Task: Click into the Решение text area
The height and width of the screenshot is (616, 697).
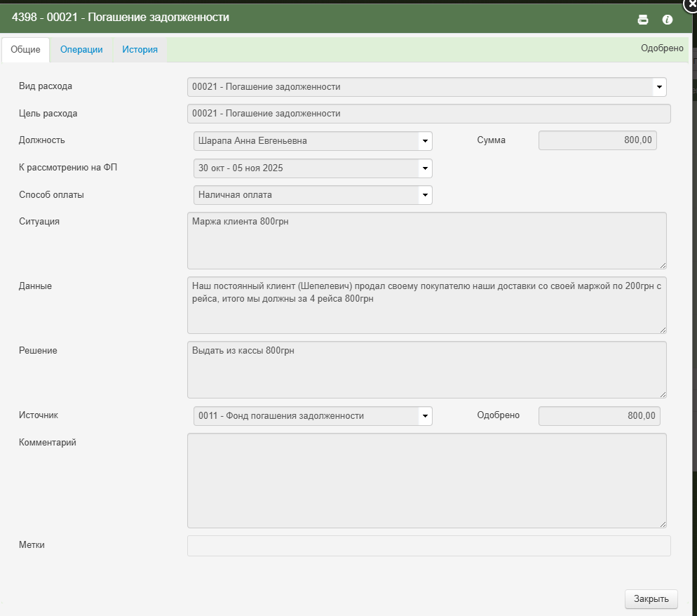Action: 427,370
